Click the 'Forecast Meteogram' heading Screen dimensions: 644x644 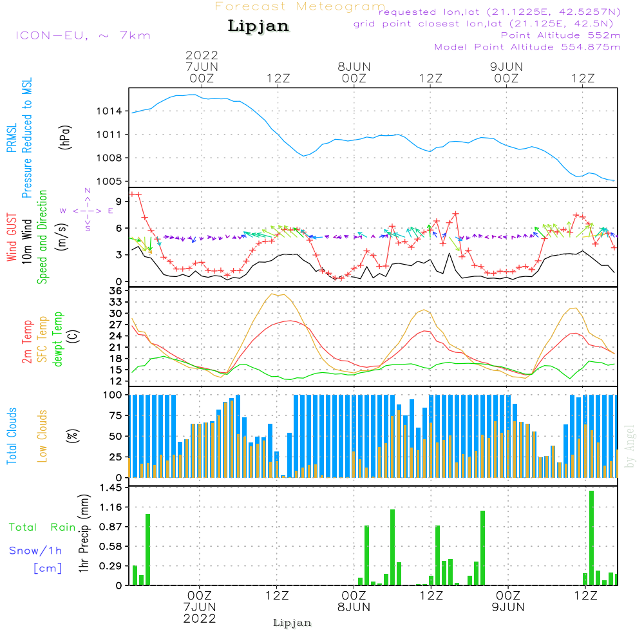tap(300, 6)
